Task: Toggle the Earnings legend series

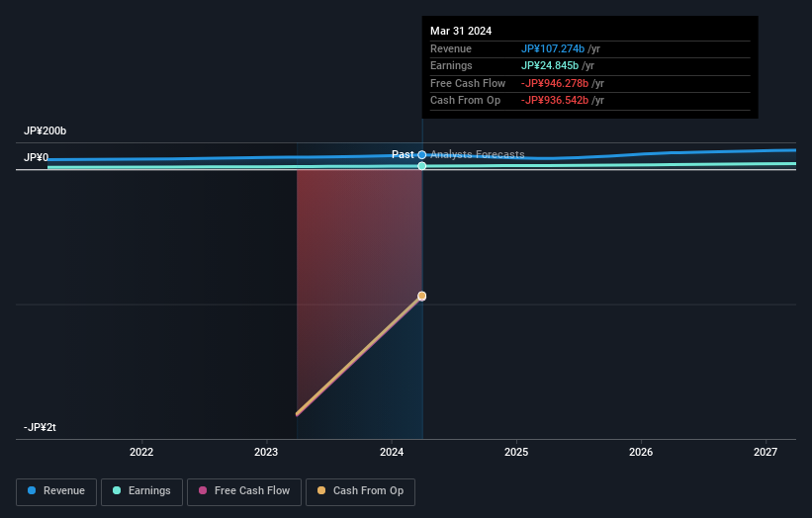Action: tap(141, 491)
